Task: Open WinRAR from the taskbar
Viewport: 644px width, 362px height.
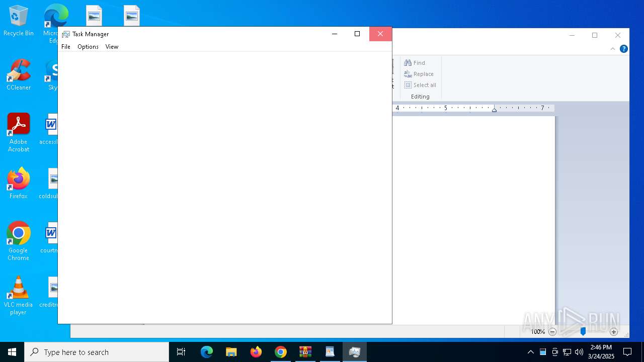Action: pyautogui.click(x=305, y=352)
